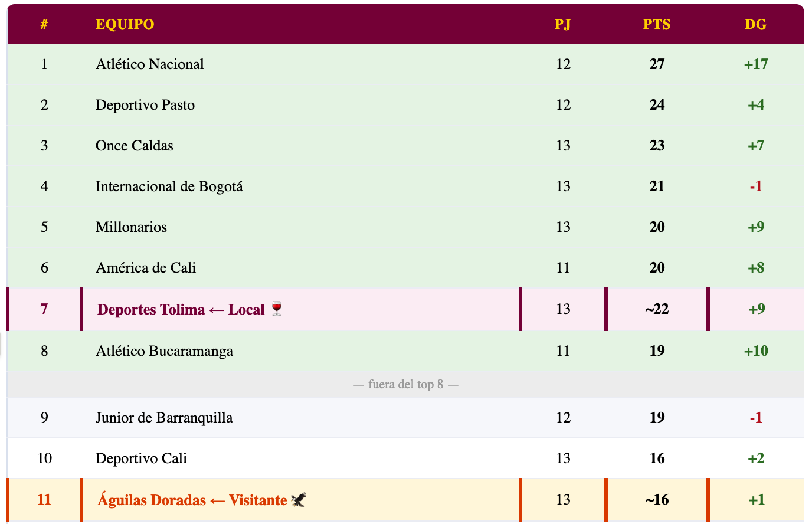
Task: Click the wine glass emoji beside Deportes Tolima
Action: [x=277, y=309]
